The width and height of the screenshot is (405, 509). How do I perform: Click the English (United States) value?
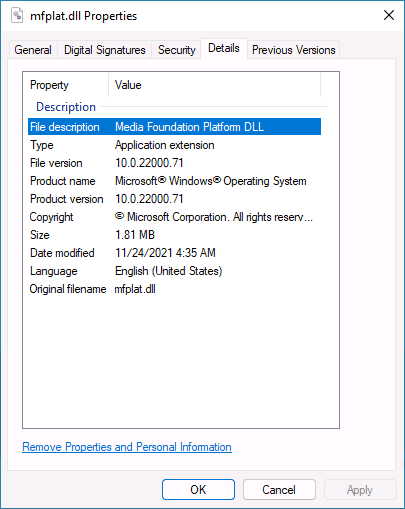pos(169,271)
